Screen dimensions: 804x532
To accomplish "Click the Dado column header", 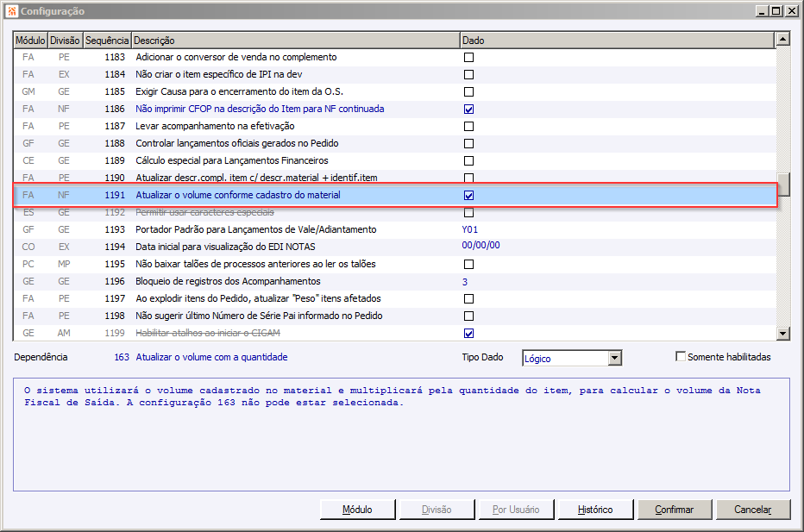I will point(617,41).
